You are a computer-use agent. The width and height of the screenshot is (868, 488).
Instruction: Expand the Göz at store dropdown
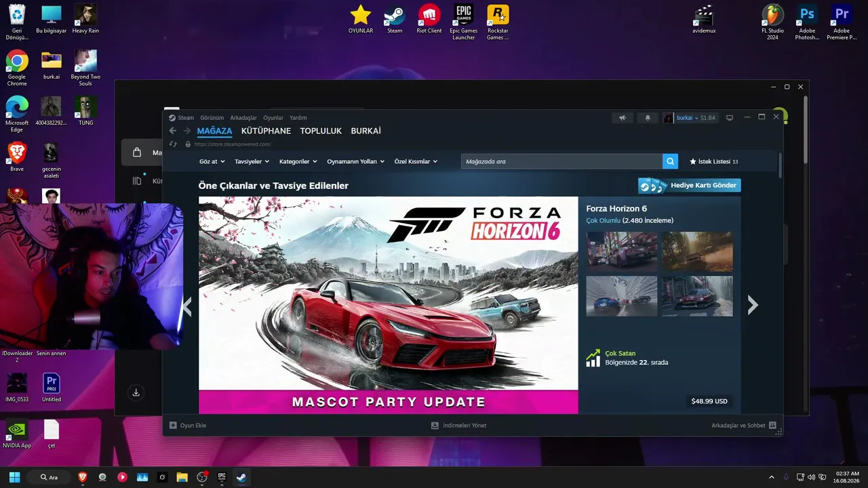[212, 161]
